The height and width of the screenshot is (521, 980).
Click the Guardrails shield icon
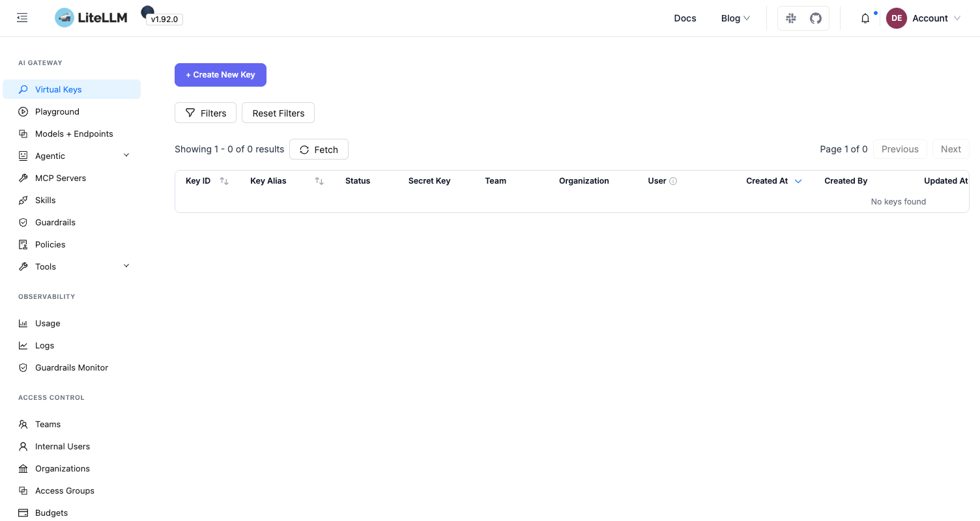[x=23, y=223]
